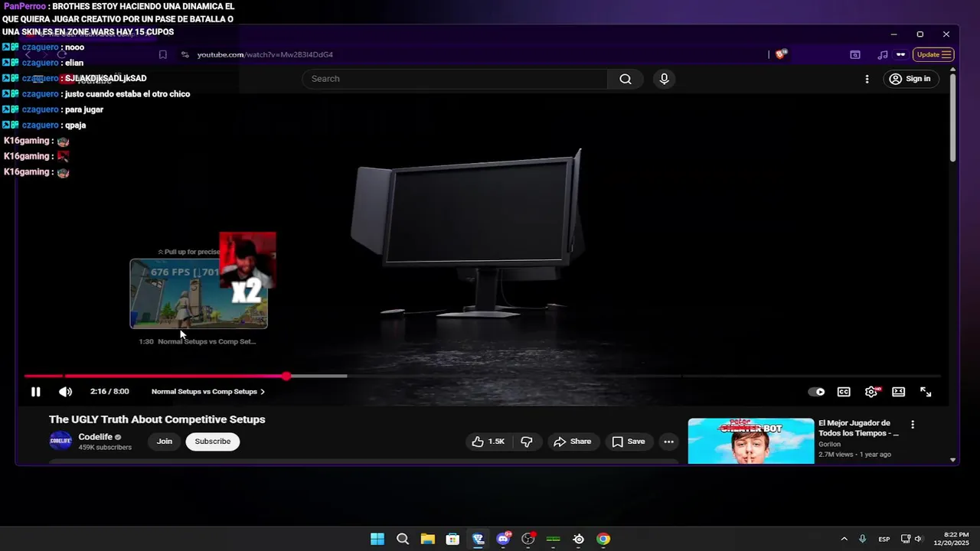Click into the YouTube search box
Screen dimensions: 980x551
click(x=456, y=79)
